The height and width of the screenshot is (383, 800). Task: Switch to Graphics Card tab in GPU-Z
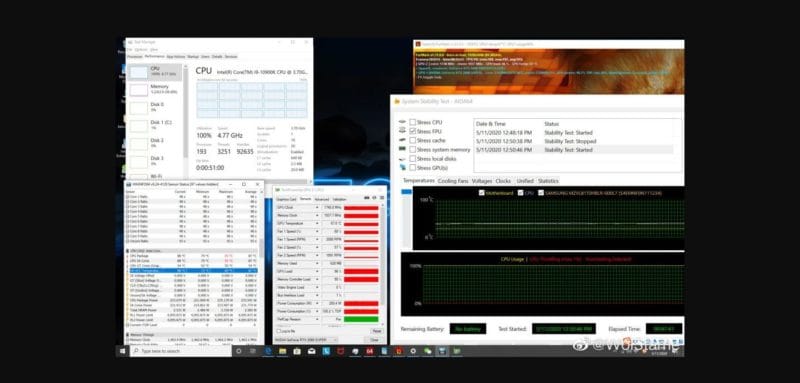(286, 199)
